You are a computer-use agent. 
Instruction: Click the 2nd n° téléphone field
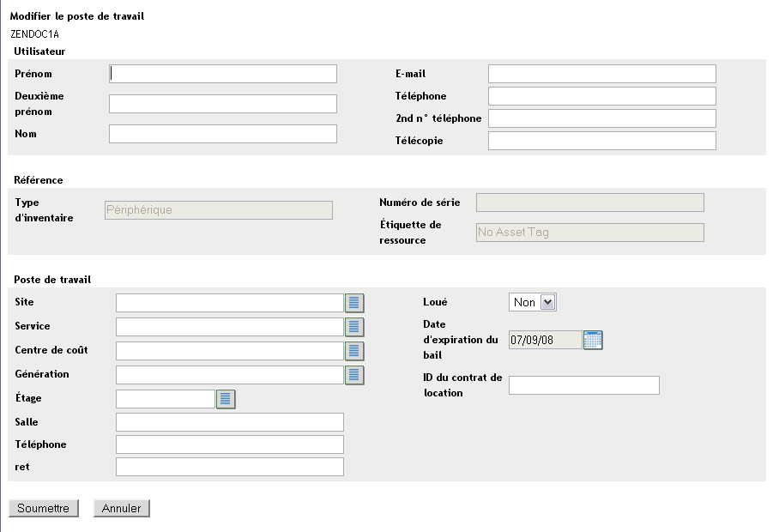point(601,118)
